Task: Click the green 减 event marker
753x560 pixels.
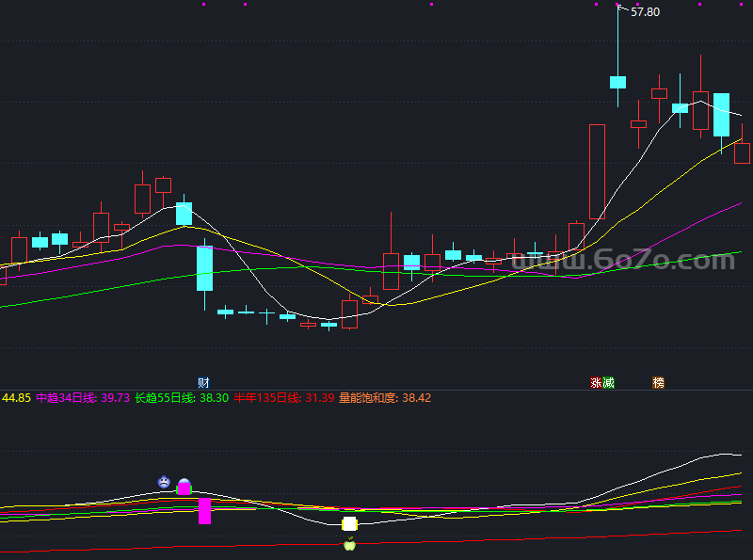Action: [608, 383]
